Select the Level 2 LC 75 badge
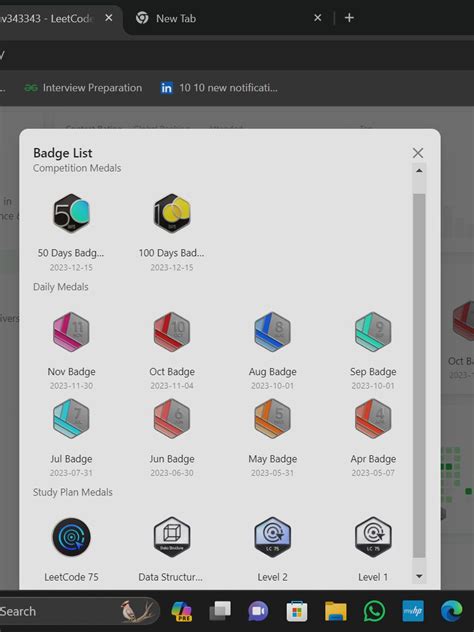 coord(272,537)
